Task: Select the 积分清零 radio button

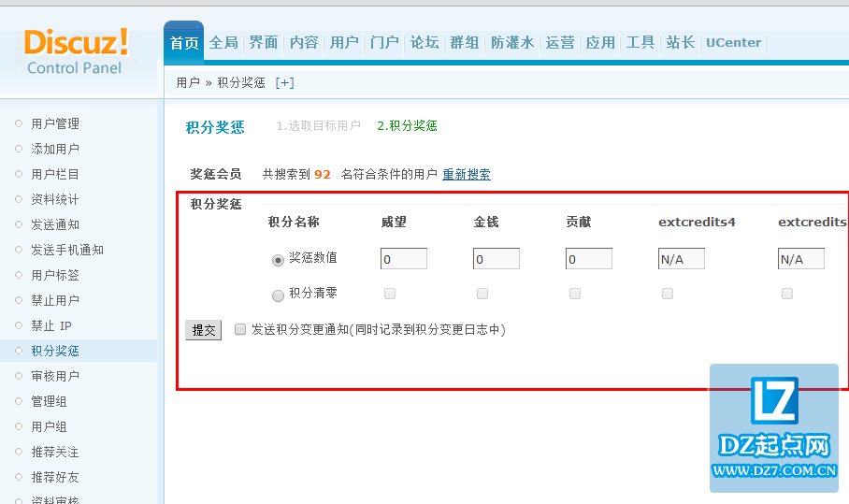Action: click(278, 295)
